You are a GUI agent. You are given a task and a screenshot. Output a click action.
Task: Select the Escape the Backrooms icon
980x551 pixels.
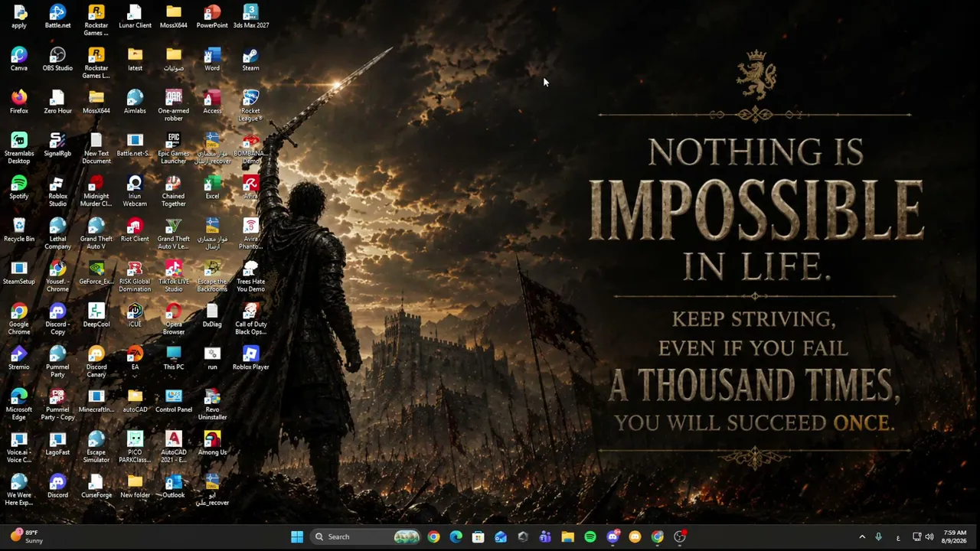point(212,277)
